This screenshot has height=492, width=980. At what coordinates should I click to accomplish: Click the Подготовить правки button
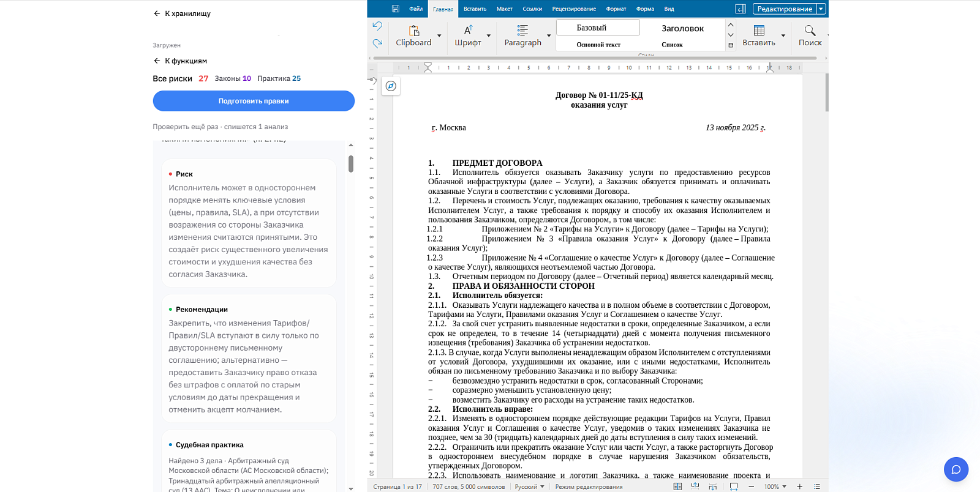254,101
